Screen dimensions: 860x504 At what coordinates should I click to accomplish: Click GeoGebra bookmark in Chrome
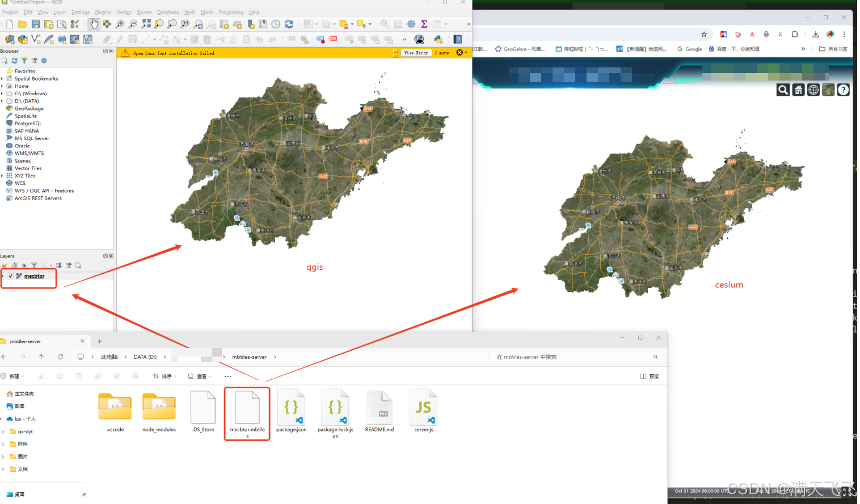pyautogui.click(x=520, y=49)
